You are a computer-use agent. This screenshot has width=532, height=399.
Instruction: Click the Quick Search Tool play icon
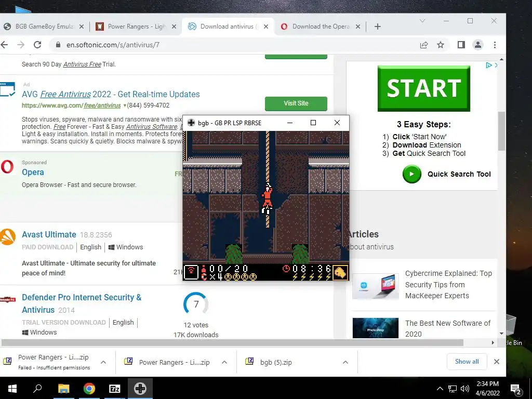click(411, 174)
